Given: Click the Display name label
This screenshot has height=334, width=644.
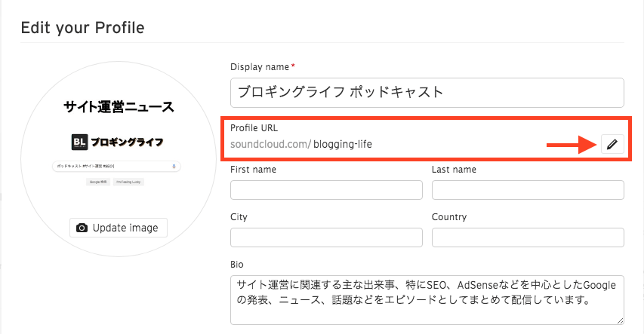Looking at the screenshot, I should click(x=260, y=67).
